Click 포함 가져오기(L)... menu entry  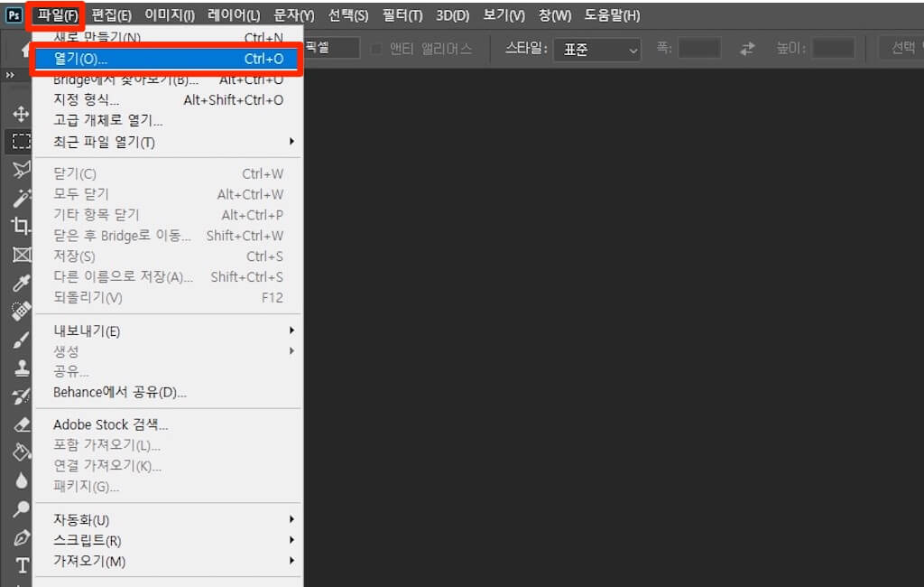167,445
